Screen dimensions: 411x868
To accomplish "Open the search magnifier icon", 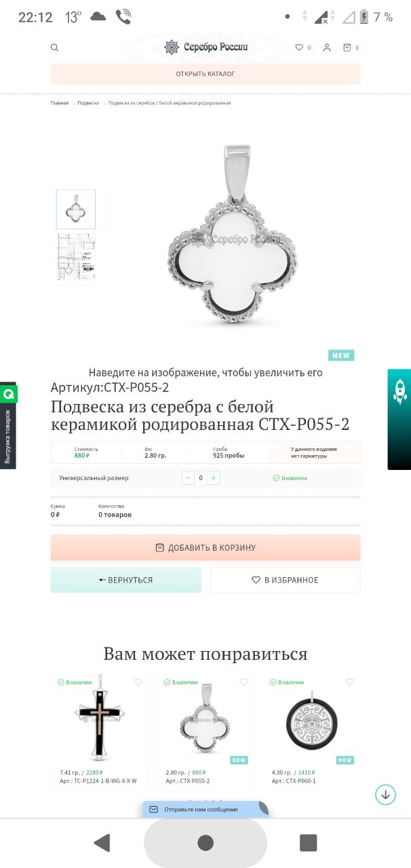I will [55, 47].
